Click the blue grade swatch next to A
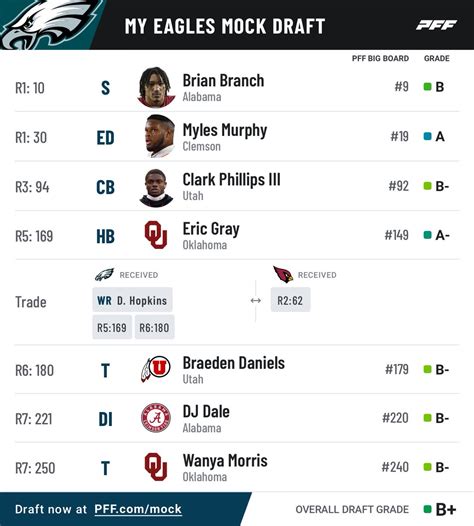The width and height of the screenshot is (474, 526). (427, 136)
